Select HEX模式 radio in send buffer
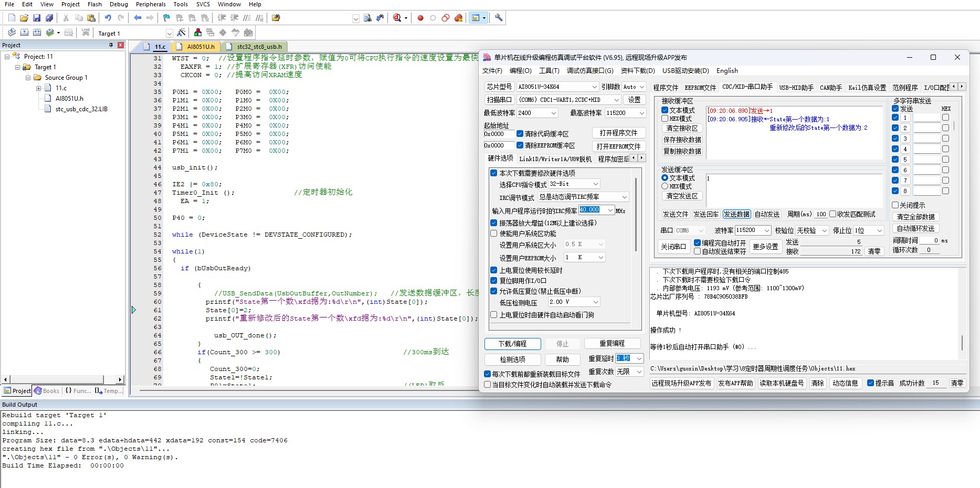This screenshot has width=980, height=488. pyautogui.click(x=665, y=186)
